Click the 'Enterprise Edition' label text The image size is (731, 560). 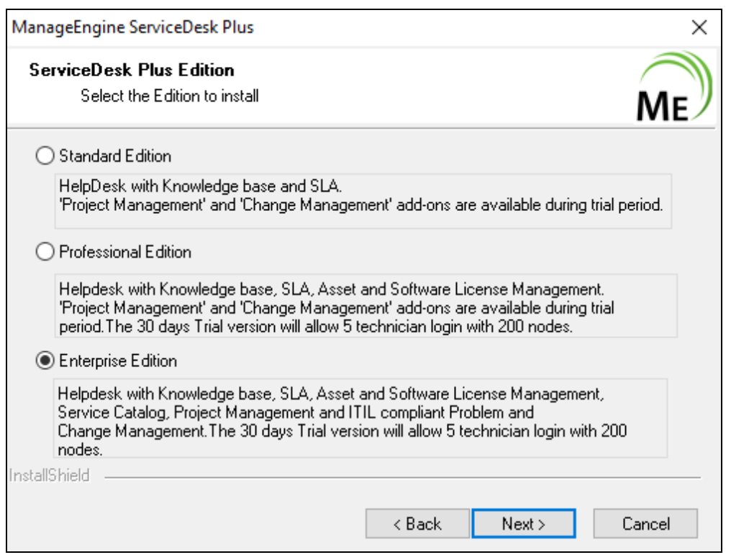[x=118, y=360]
